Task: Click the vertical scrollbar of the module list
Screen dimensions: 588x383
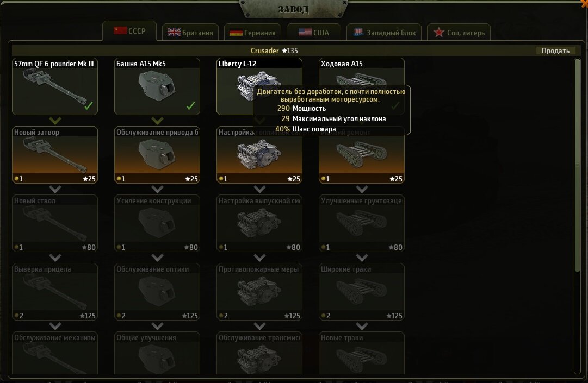Action: [x=578, y=215]
